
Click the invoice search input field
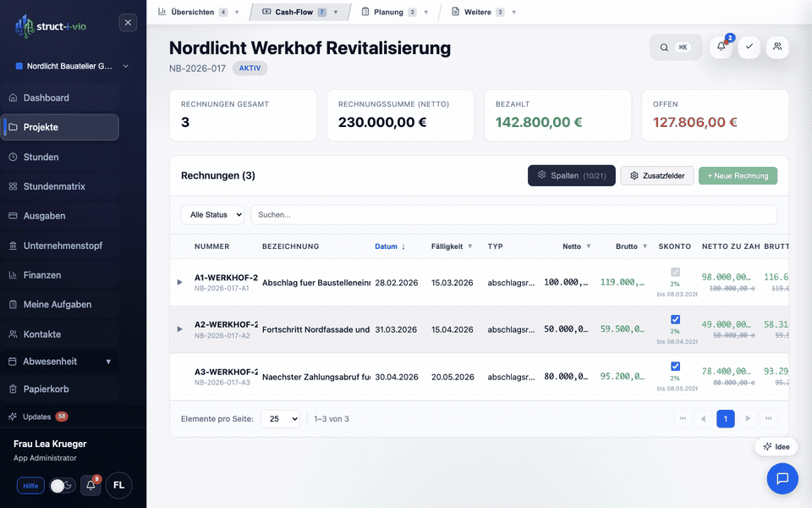coord(516,215)
